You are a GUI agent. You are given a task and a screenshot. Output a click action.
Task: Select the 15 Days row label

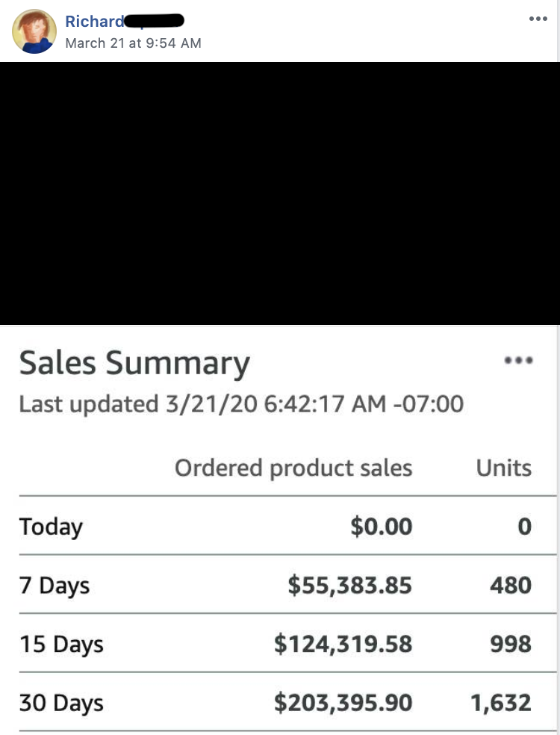point(61,644)
